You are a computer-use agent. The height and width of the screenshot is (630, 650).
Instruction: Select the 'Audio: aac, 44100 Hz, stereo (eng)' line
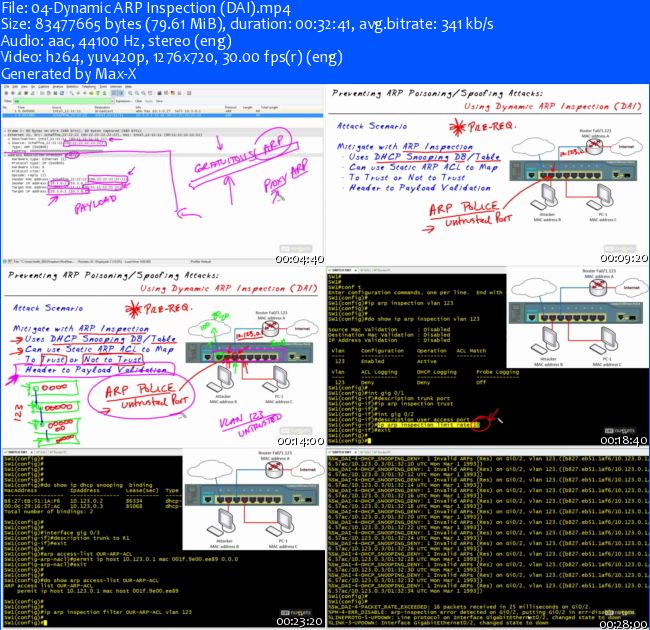116,41
